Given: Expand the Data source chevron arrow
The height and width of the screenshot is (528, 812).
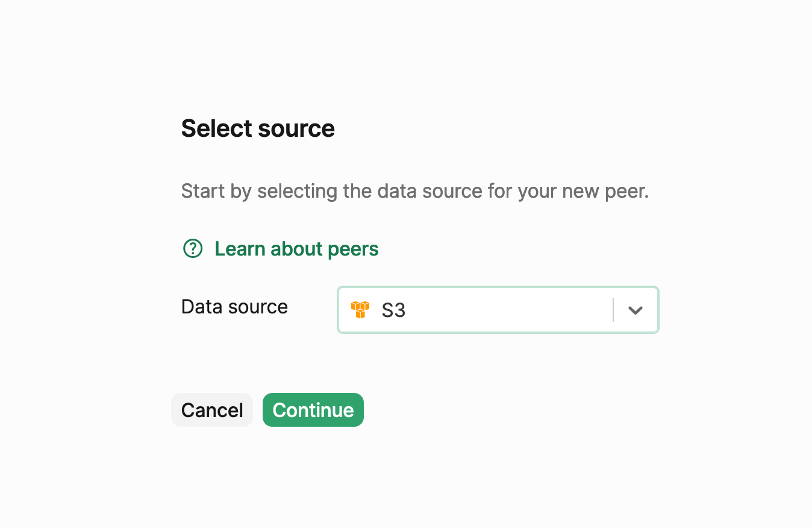Looking at the screenshot, I should coord(636,310).
